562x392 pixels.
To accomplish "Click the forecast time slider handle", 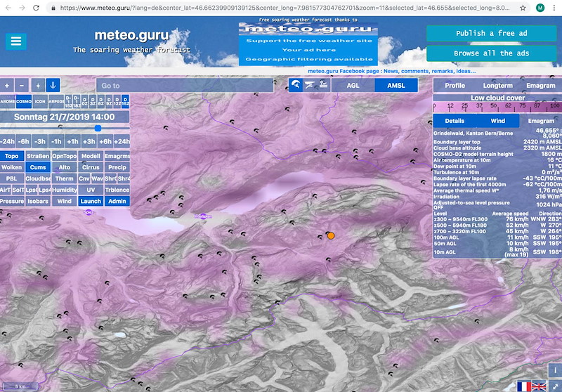I will click(98, 128).
